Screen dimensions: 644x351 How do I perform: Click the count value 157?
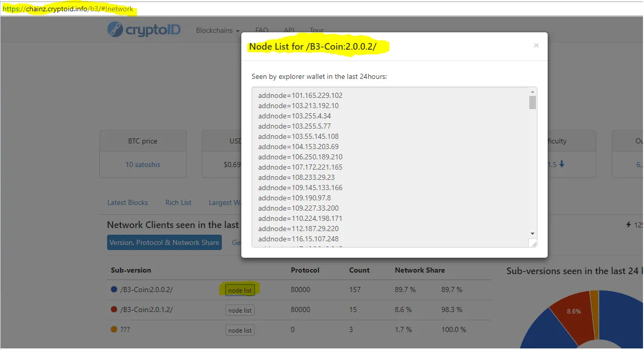tap(355, 290)
